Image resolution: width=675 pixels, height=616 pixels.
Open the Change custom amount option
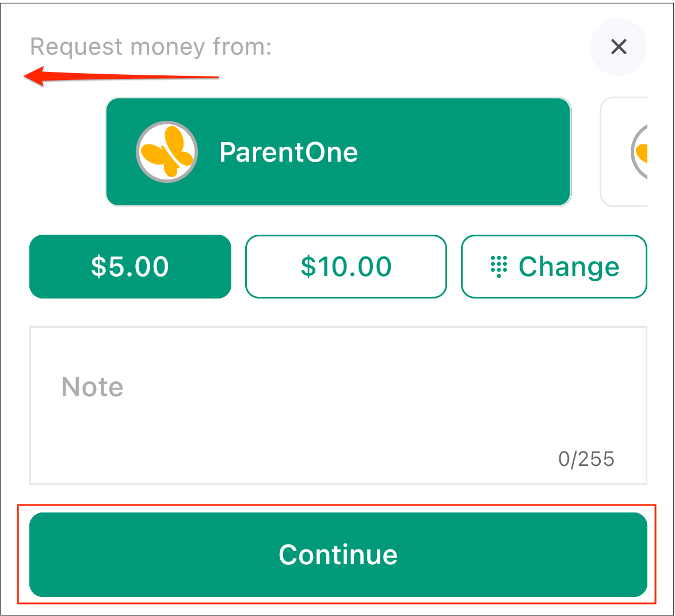(554, 266)
